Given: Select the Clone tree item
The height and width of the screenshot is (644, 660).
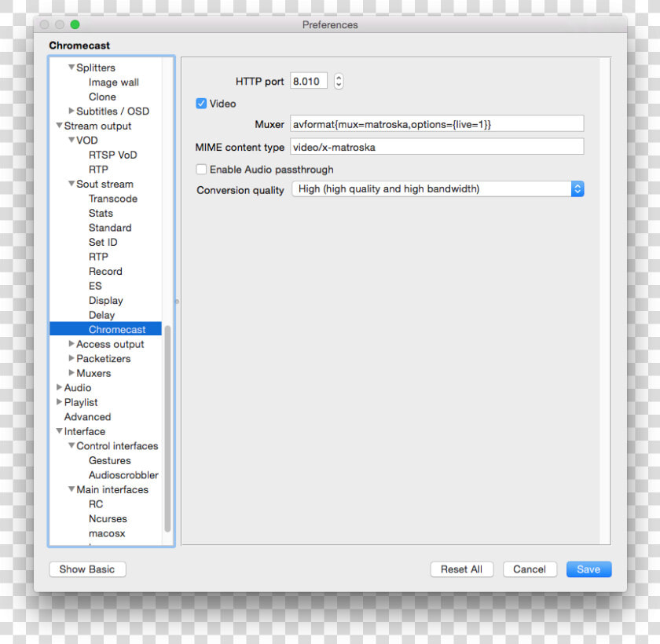Looking at the screenshot, I should coord(102,97).
